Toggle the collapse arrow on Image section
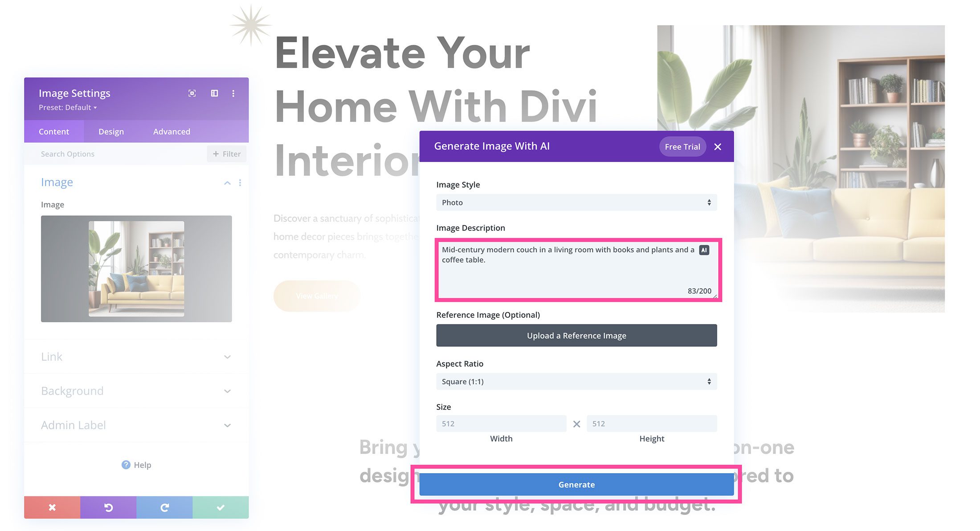This screenshot has height=531, width=980. [227, 182]
